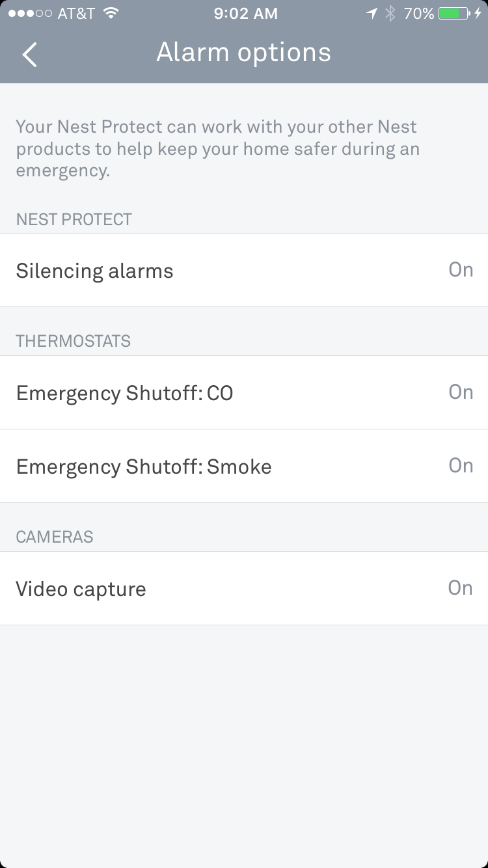Click the Bluetooth icon in the status bar
Screen dimensions: 488x868
click(x=390, y=14)
